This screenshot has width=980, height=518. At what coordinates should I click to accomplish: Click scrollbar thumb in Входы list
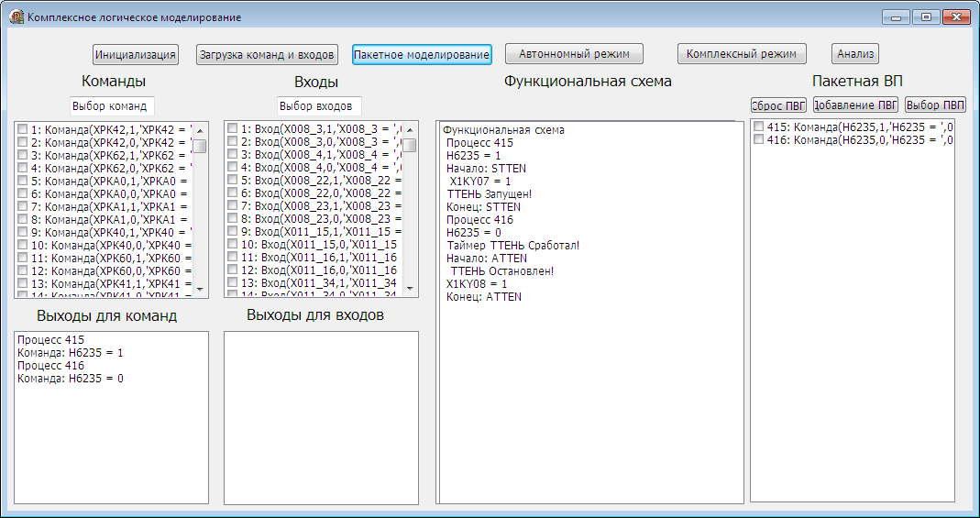click(x=410, y=146)
